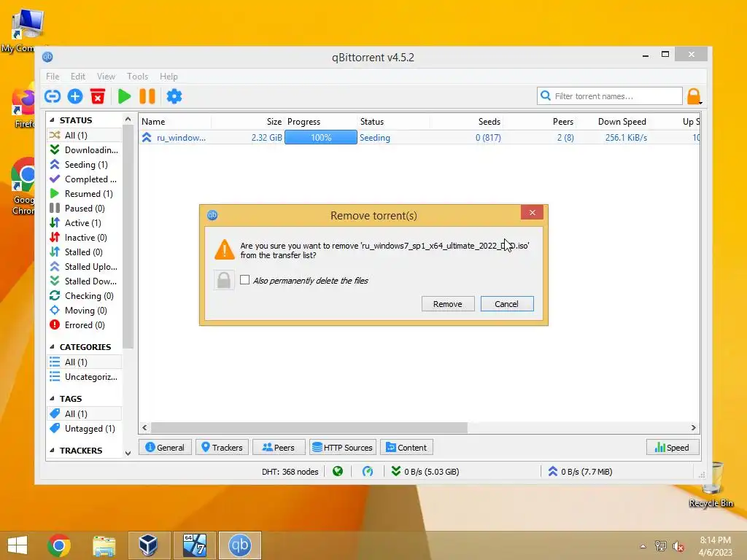
Task: Open the File menu
Action: pos(53,76)
